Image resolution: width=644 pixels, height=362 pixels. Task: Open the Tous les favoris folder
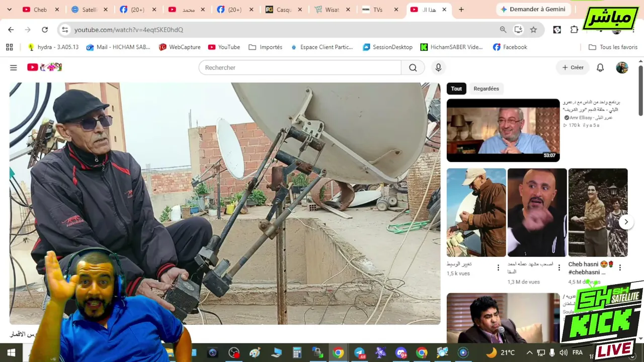[x=613, y=47]
